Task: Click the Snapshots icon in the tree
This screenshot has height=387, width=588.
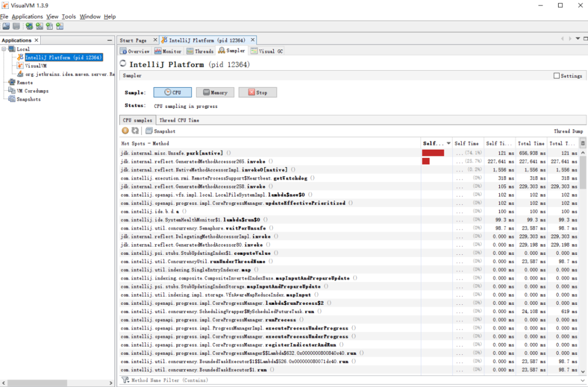Action: click(12, 99)
